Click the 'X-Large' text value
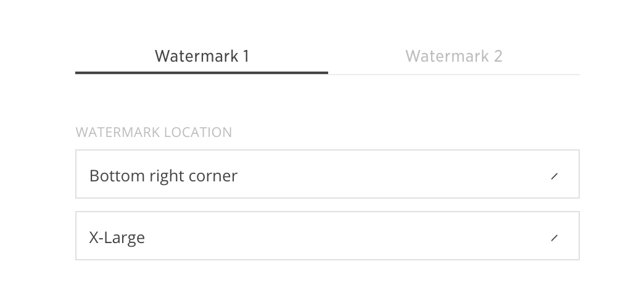 (117, 238)
